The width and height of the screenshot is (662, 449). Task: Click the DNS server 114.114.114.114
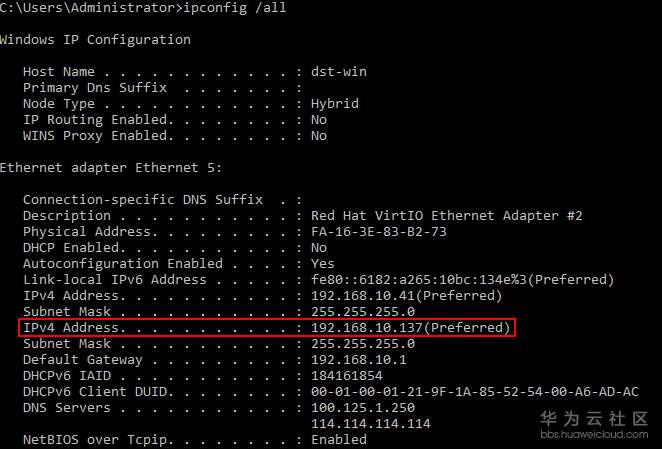pyautogui.click(x=371, y=424)
